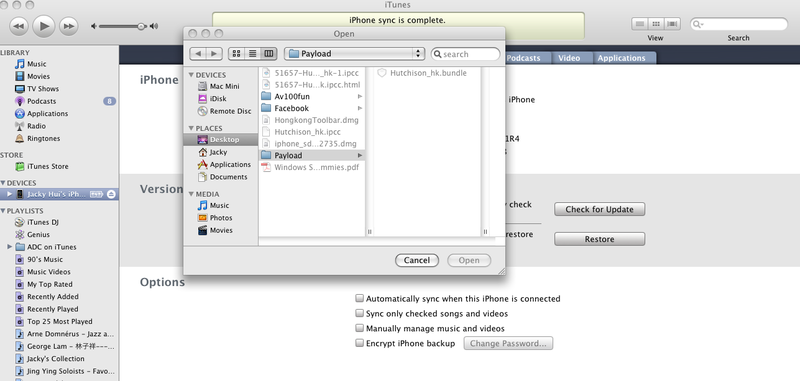Switch Open dialog to column view
This screenshot has width=800, height=381.
(268, 54)
